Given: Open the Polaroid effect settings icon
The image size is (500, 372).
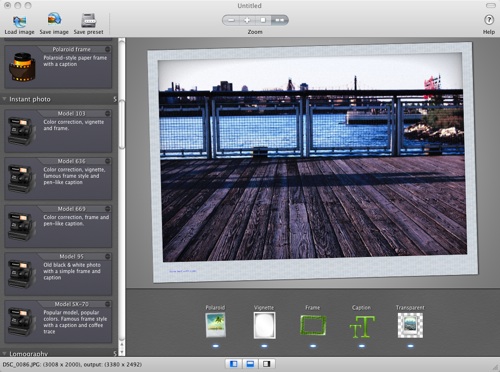Looking at the screenshot, I should click(215, 325).
